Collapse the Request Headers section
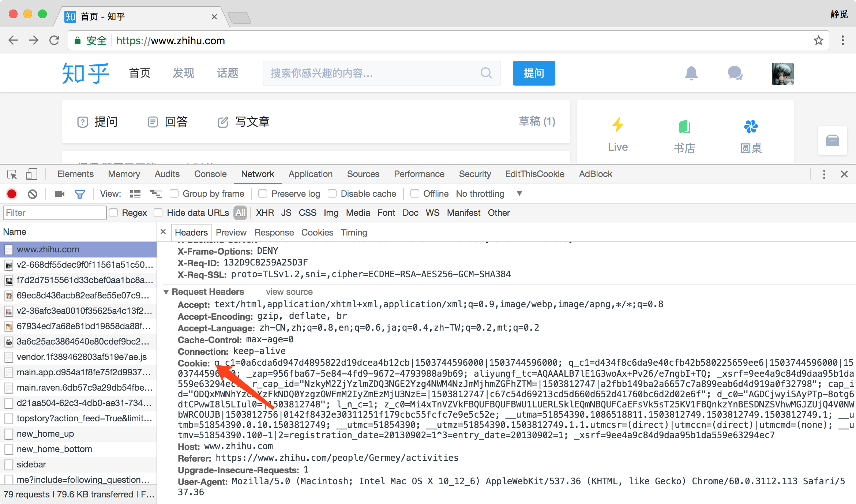This screenshot has height=504, width=856. pyautogui.click(x=166, y=292)
